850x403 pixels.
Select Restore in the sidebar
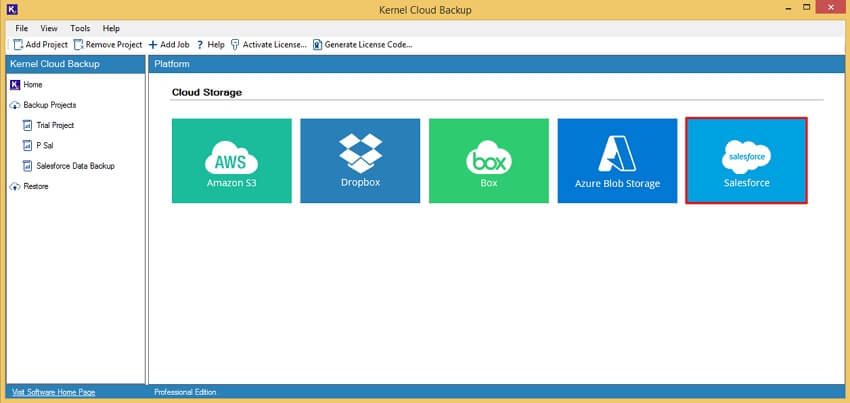36,186
